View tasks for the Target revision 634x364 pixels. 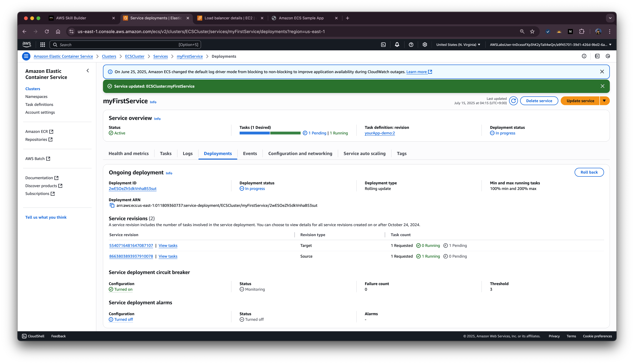168,245
